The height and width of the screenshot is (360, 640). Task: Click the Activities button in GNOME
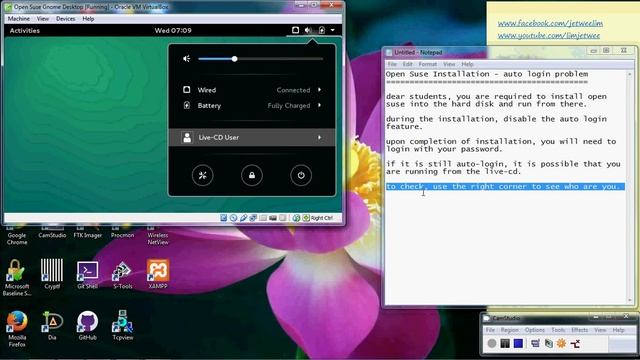coord(24,30)
